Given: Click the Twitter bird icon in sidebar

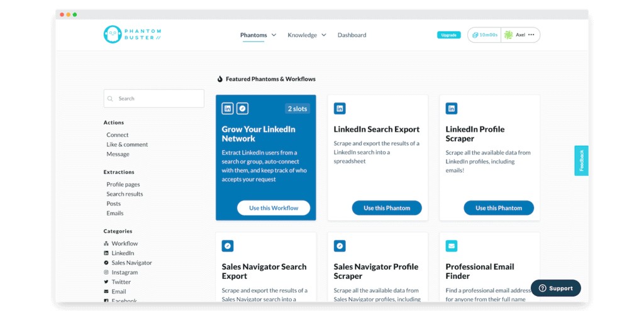Looking at the screenshot, I should click(x=106, y=282).
